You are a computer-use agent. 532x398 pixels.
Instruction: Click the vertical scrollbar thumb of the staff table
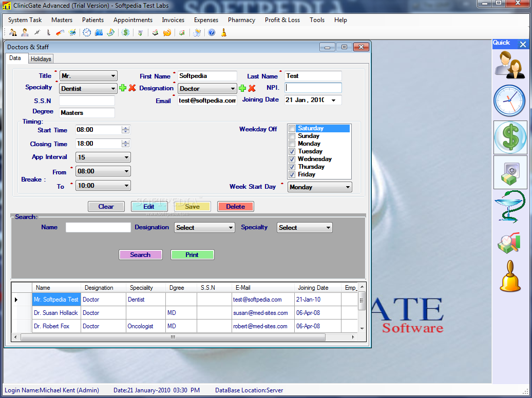[x=362, y=301]
